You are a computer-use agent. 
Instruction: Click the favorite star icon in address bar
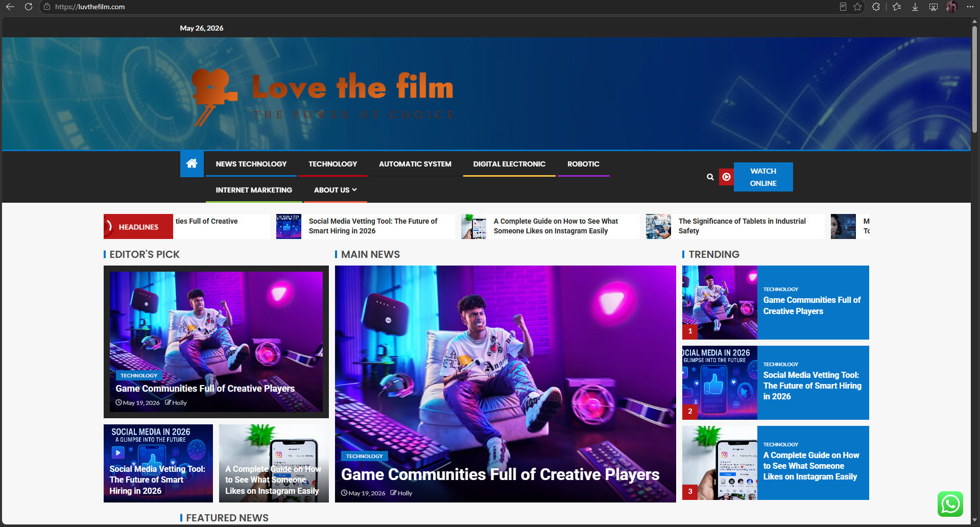(x=857, y=7)
